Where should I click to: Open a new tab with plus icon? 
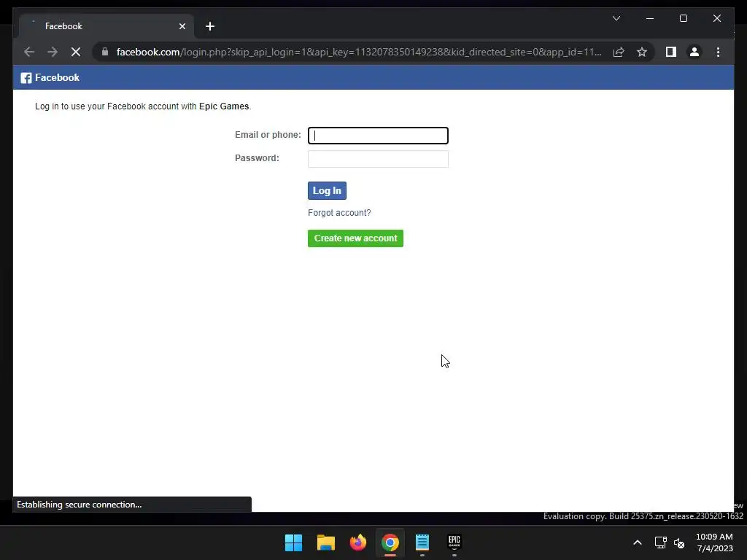point(210,26)
